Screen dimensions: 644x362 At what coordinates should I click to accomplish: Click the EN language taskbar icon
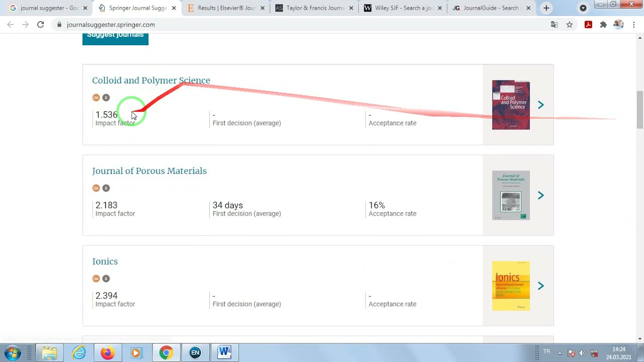[195, 353]
